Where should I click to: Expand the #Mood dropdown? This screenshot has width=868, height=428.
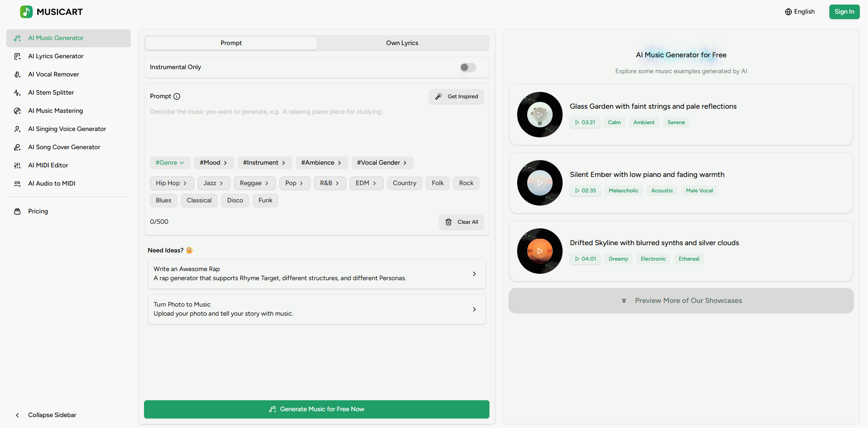tap(214, 162)
